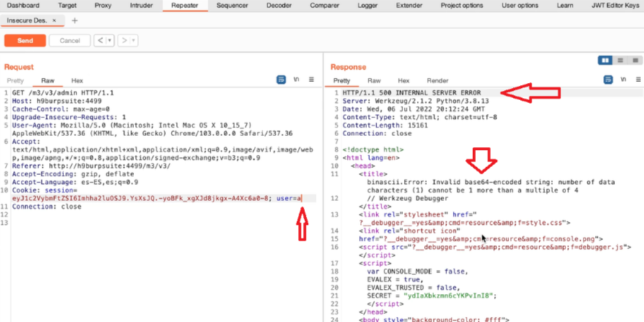Toggle Request message actions icon
Image resolution: width=644 pixels, height=322 pixels.
tap(281, 79)
